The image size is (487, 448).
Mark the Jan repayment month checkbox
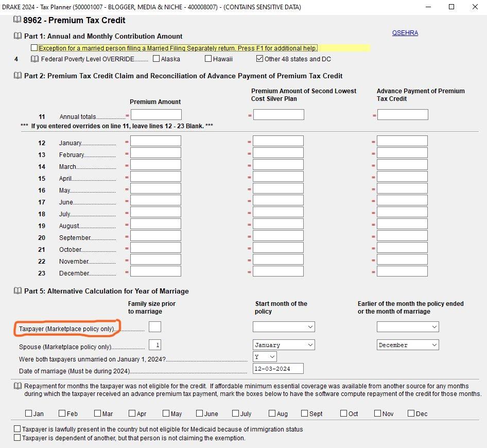coord(29,413)
